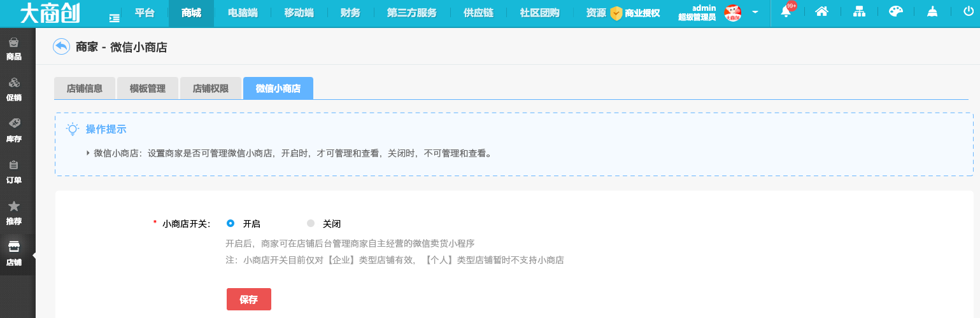Image resolution: width=980 pixels, height=318 pixels.
Task: Click the admin 超级管理员 user name
Action: [697, 13]
